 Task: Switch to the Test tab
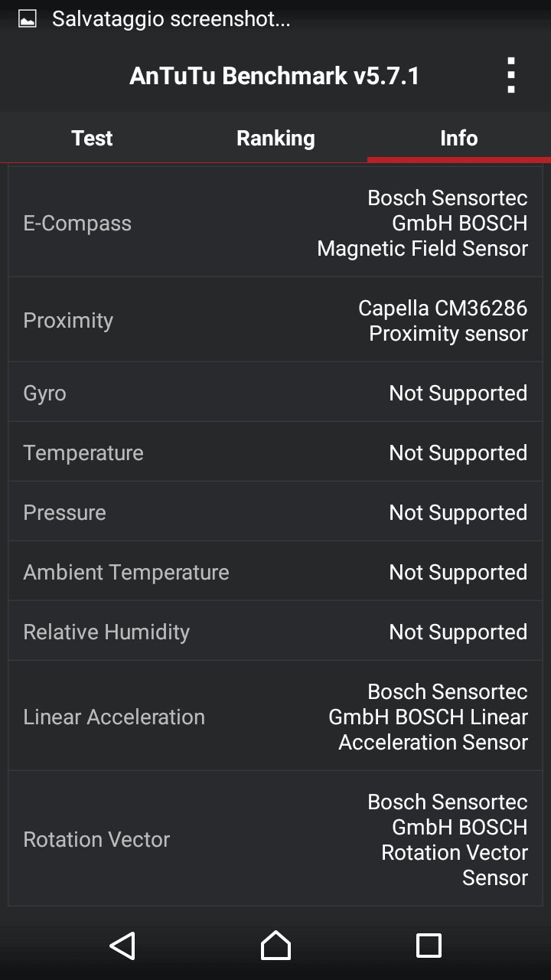[92, 138]
